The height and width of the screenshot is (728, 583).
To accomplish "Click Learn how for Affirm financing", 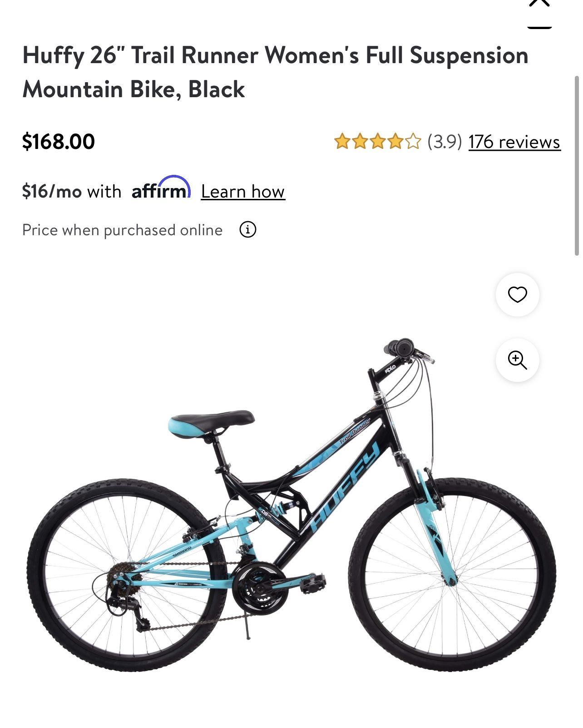I will (243, 191).
